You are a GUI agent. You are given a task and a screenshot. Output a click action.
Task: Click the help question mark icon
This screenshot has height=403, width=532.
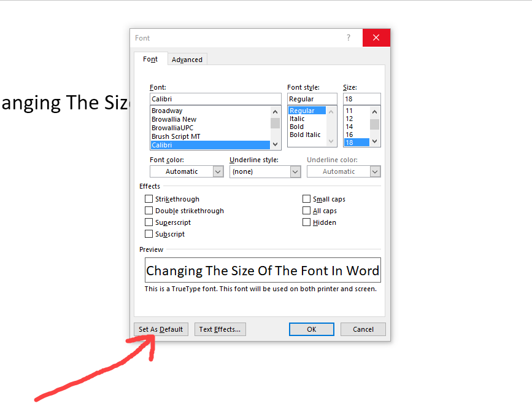[x=349, y=37]
